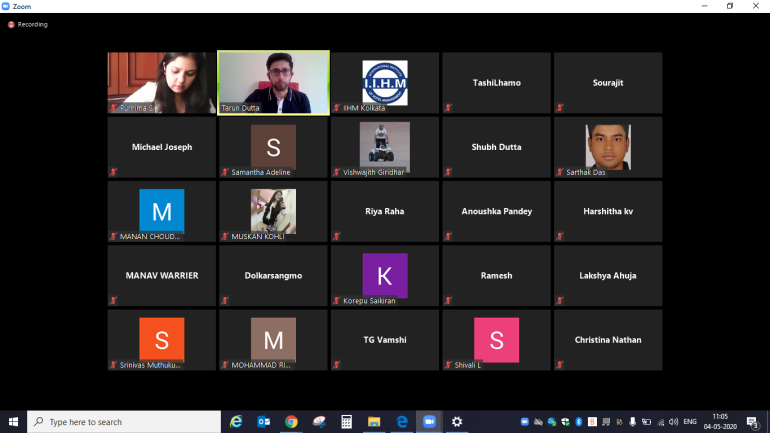Select the IHM Kolkata participant tile
The width and height of the screenshot is (770, 433).
pyautogui.click(x=384, y=82)
